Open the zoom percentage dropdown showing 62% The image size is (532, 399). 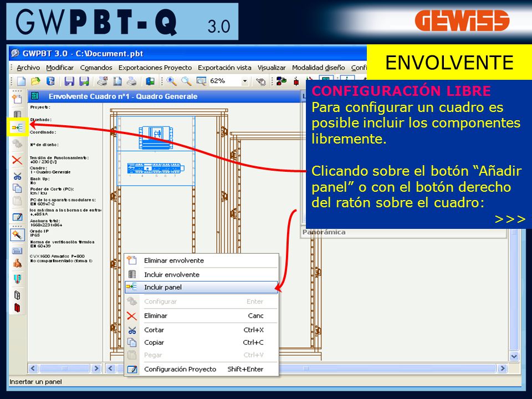244,81
